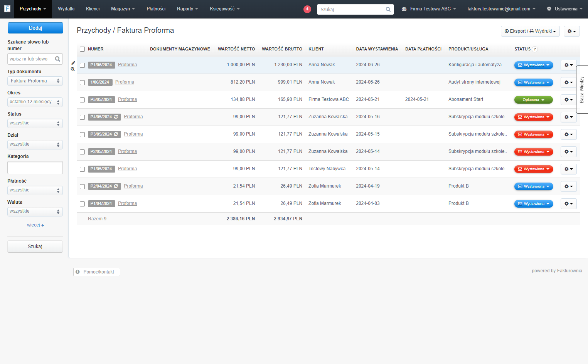Click the Szukaj button in sidebar
This screenshot has height=364, width=588.
pyautogui.click(x=35, y=247)
